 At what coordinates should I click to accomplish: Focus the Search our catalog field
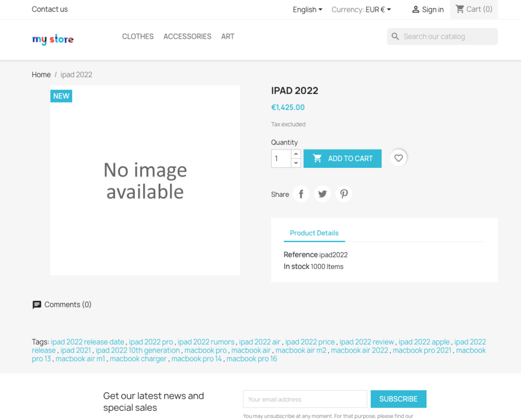pos(442,37)
